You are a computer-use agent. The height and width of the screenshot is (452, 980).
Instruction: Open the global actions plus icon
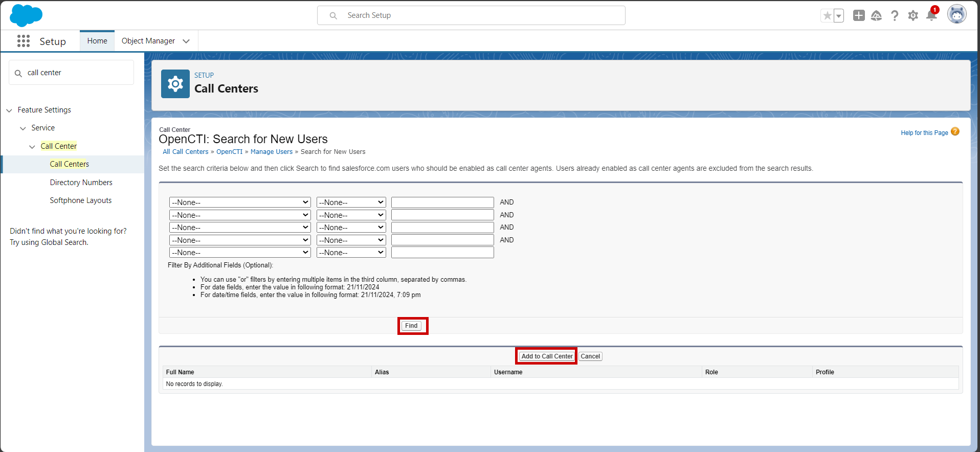click(x=859, y=15)
